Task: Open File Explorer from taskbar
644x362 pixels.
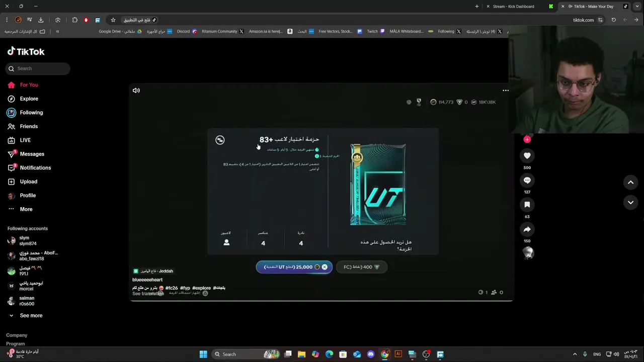Action: [x=301, y=354]
